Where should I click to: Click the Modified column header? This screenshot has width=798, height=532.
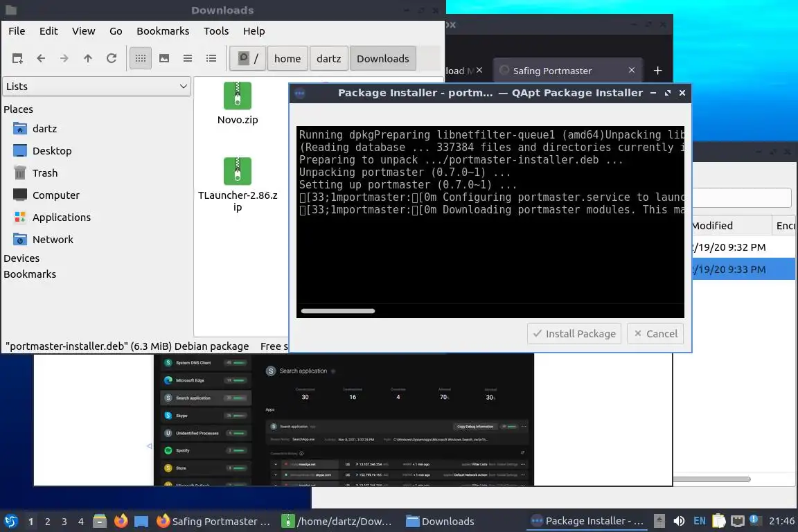pyautogui.click(x=730, y=226)
